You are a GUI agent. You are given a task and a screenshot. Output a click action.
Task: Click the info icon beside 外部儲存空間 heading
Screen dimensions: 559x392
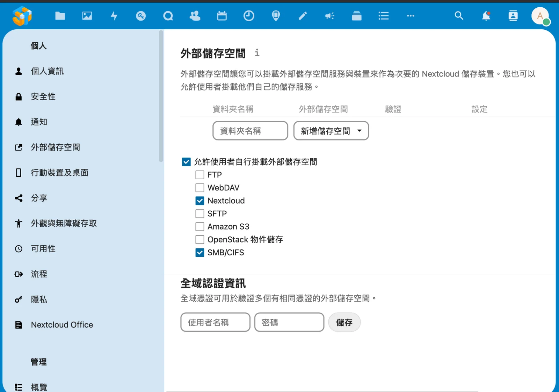coord(257,53)
